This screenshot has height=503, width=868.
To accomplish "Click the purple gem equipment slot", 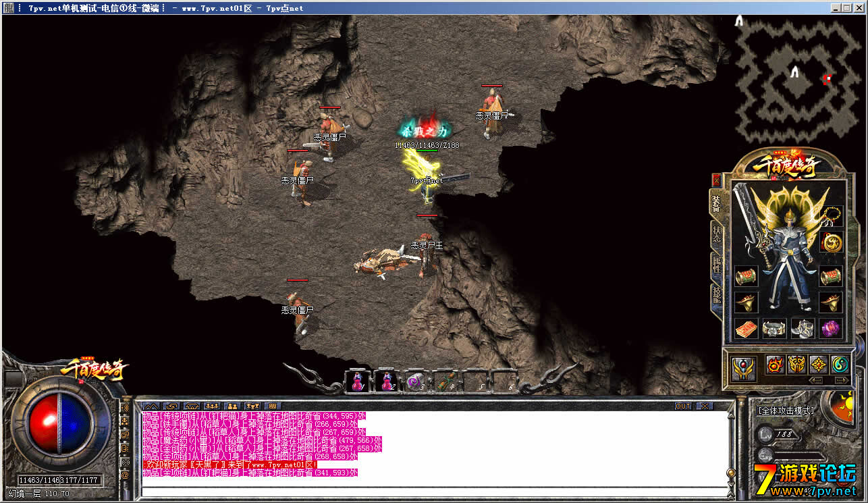I will [x=831, y=329].
